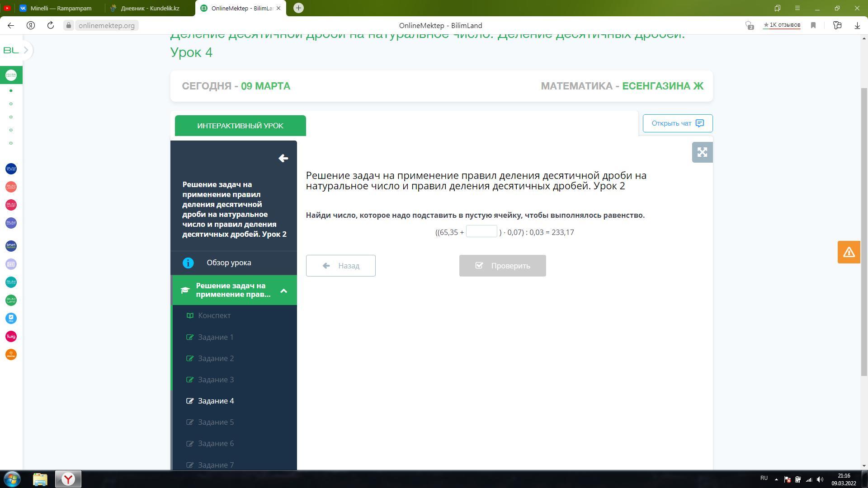The width and height of the screenshot is (868, 488).
Task: Open Задание 5 in lesson list
Action: click(x=216, y=422)
